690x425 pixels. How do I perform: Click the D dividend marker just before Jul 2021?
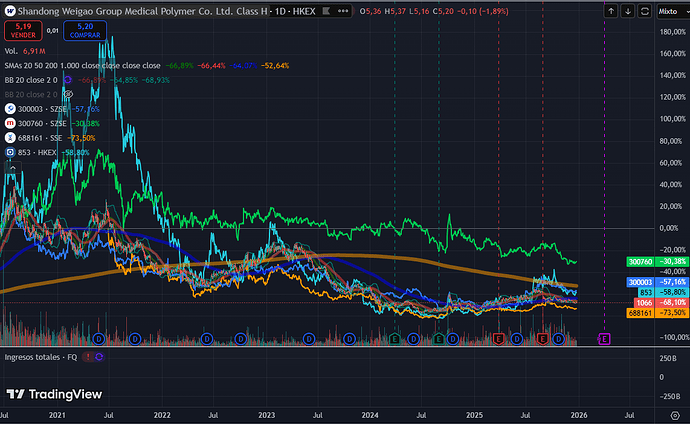click(99, 339)
